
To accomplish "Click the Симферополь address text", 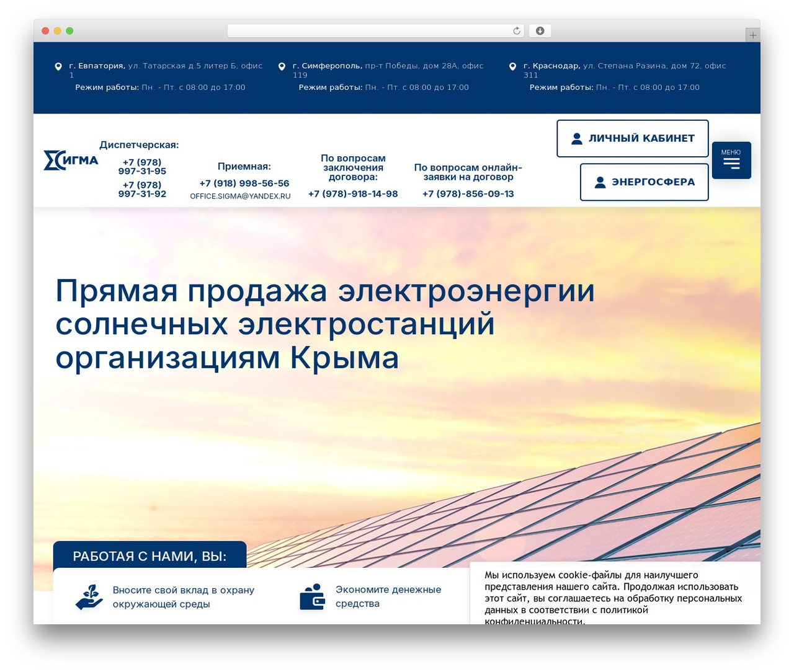I will tap(388, 70).
